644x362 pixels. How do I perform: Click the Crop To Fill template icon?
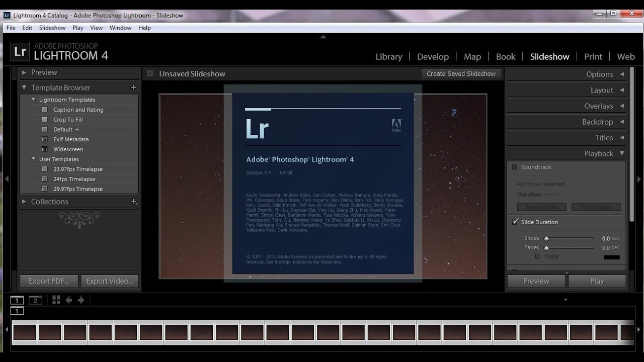[x=45, y=120]
